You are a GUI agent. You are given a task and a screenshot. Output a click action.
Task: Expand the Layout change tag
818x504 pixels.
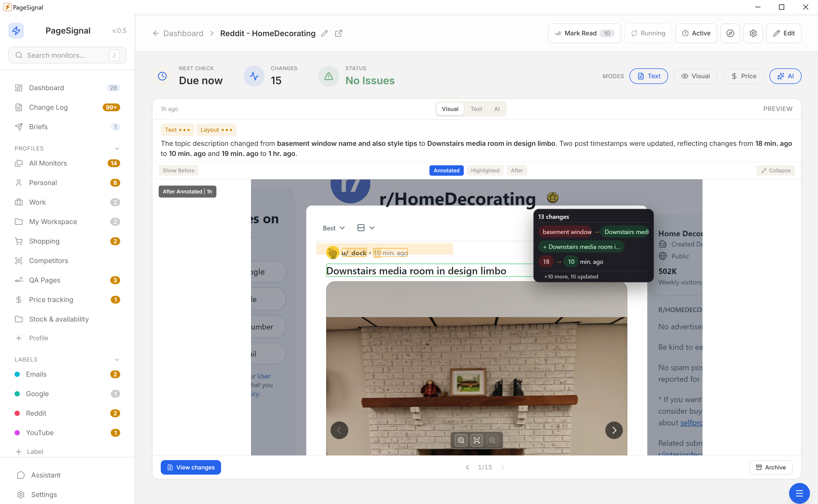coord(216,130)
